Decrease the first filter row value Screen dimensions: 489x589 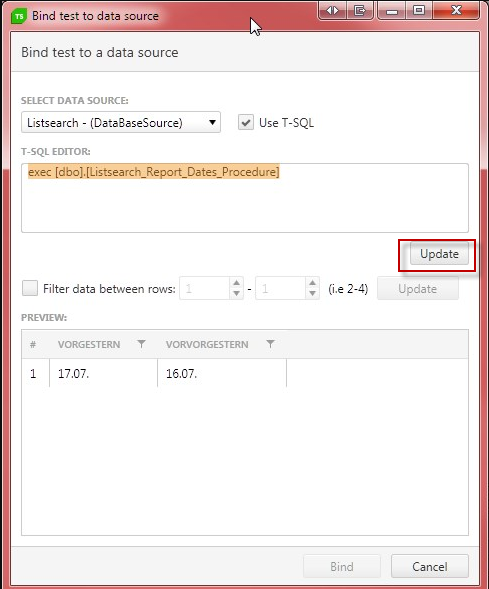236,294
